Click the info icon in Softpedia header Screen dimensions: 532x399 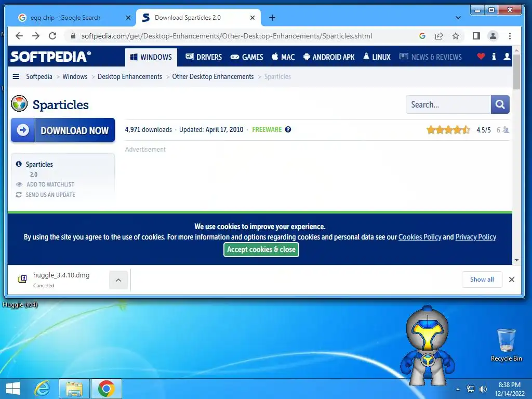point(494,56)
